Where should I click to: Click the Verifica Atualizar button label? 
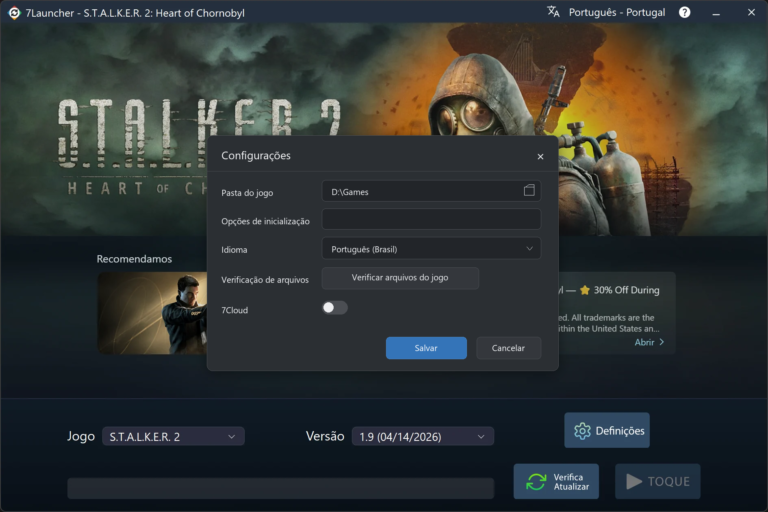[x=571, y=482]
